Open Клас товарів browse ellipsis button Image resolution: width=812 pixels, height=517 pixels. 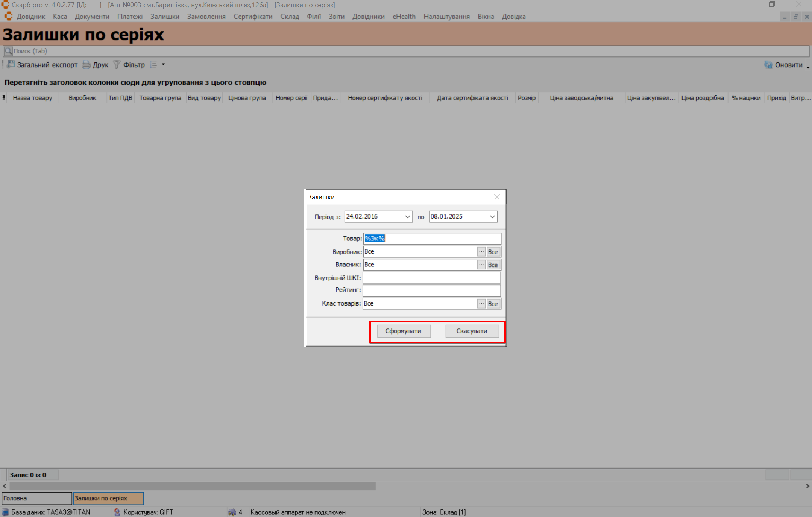coord(481,304)
